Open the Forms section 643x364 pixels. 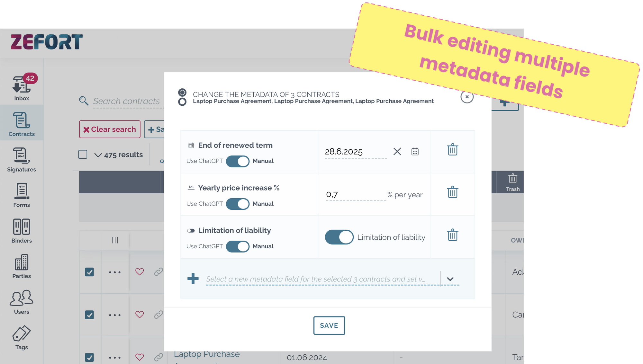click(21, 195)
